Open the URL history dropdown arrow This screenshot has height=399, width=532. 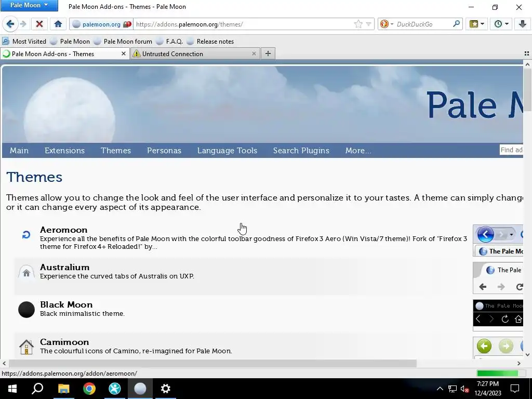pos(368,24)
